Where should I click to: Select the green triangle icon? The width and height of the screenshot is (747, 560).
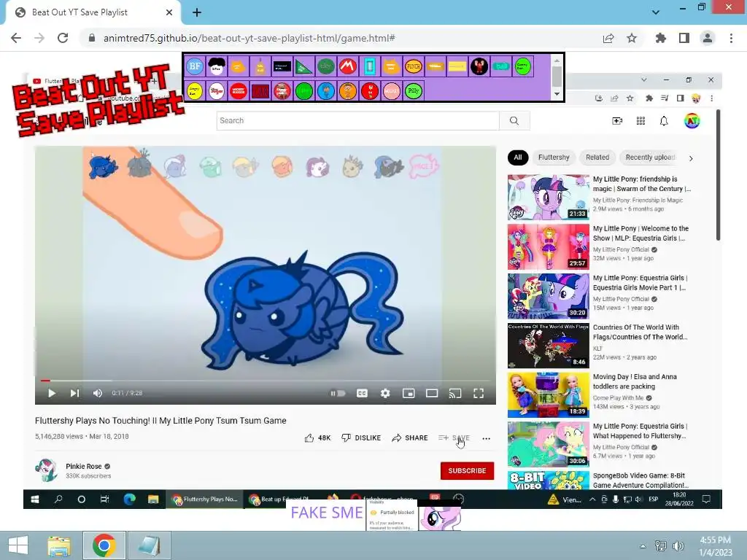tap(304, 66)
